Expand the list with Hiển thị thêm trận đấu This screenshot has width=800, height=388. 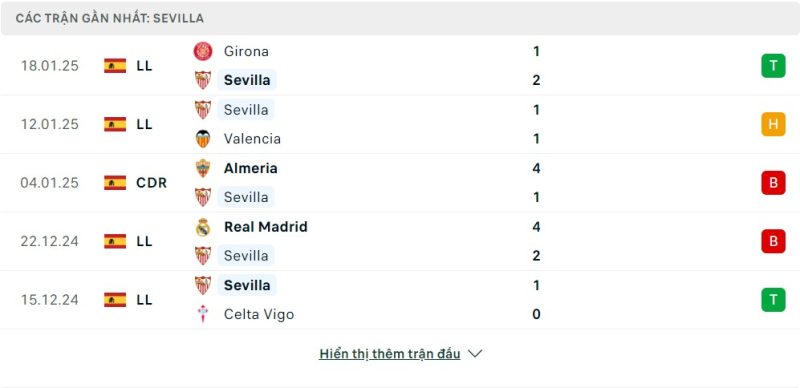390,354
